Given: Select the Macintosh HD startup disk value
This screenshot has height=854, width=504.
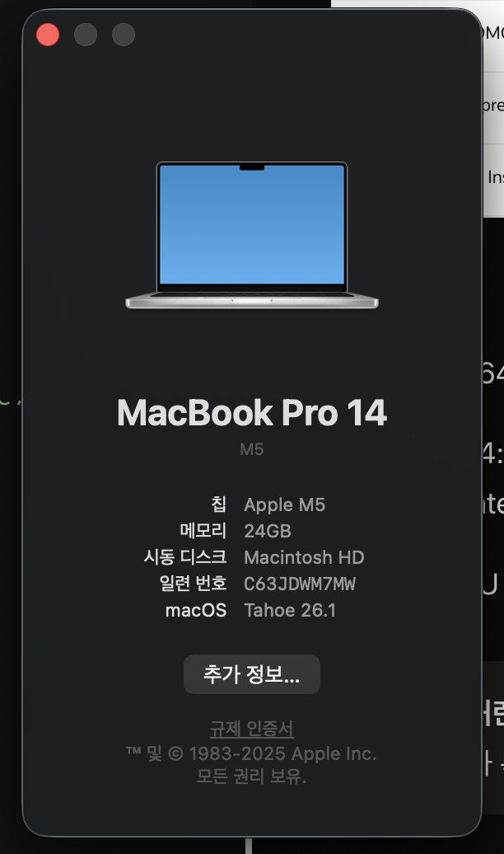Looking at the screenshot, I should (x=304, y=557).
